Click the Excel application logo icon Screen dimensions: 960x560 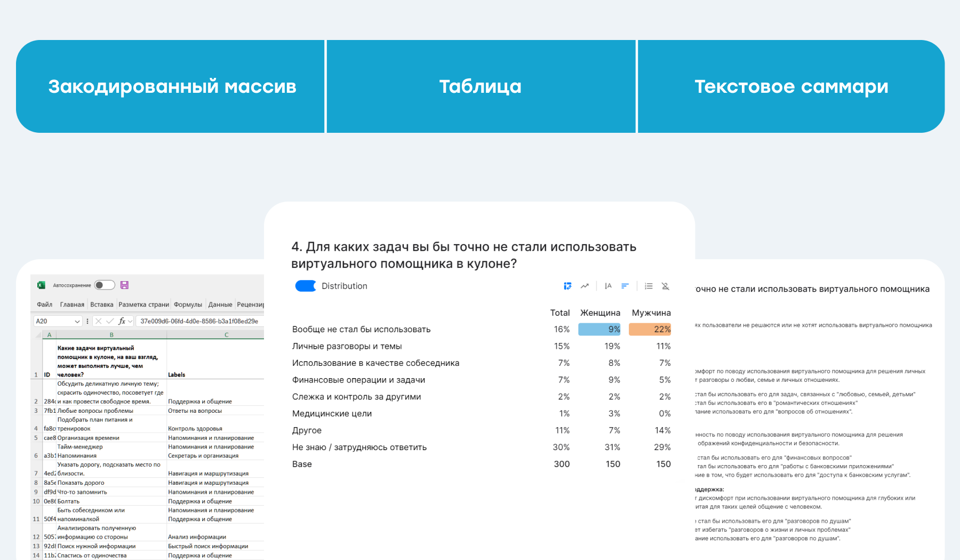pyautogui.click(x=41, y=285)
